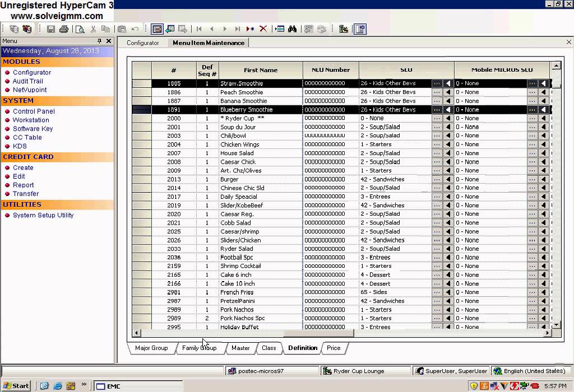Click the revenue center icon near clipboard icon

click(x=344, y=29)
